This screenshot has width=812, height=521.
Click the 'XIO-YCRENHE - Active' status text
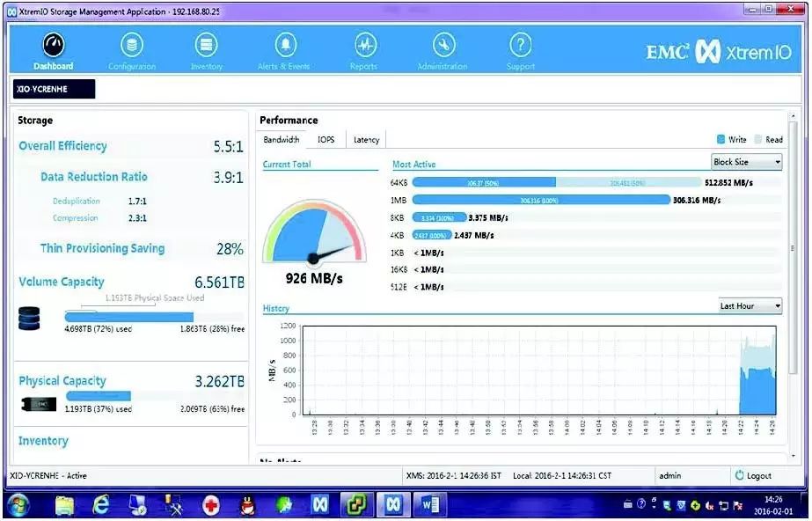(48, 475)
